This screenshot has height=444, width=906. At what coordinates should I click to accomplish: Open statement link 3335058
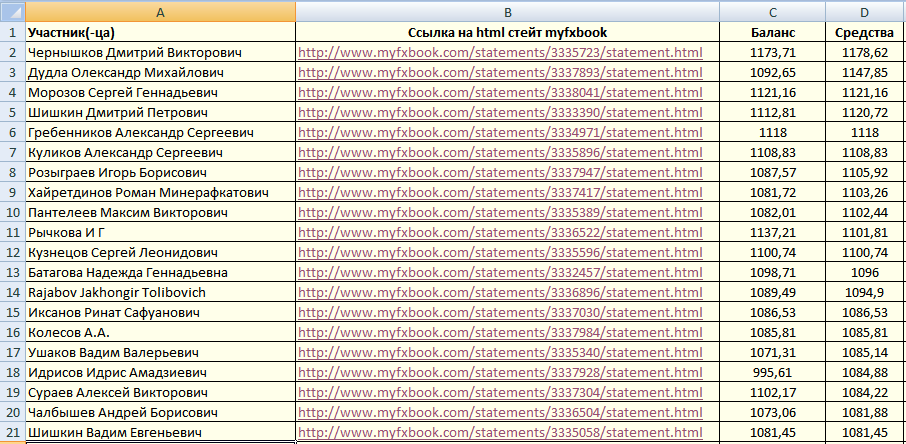[500, 432]
